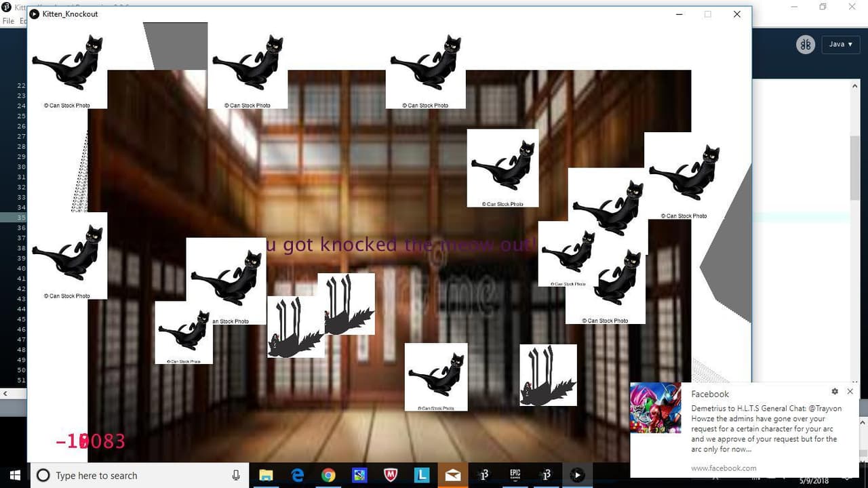Open the McAfee shield taskbar icon
This screenshot has height=488, width=868.
pyautogui.click(x=391, y=475)
